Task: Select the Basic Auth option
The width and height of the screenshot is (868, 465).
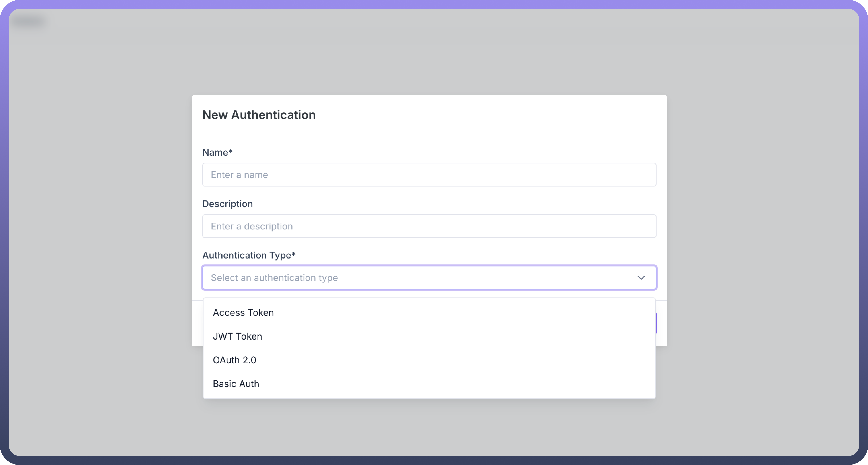Action: [236, 384]
